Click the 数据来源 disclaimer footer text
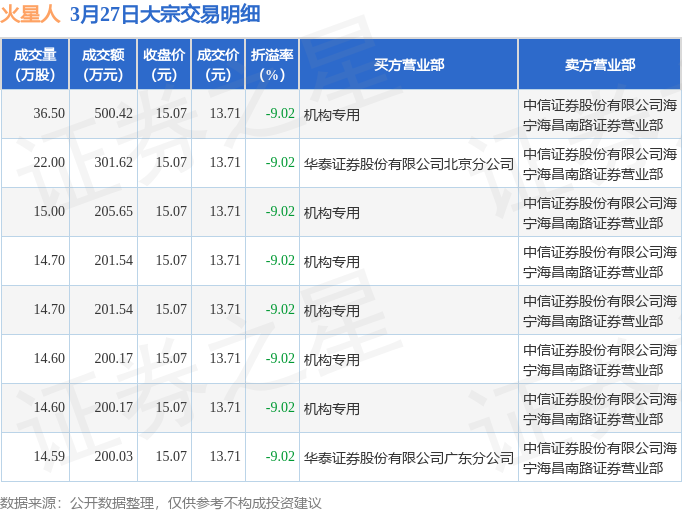Viewport: 682px width, 512px height. point(160,503)
